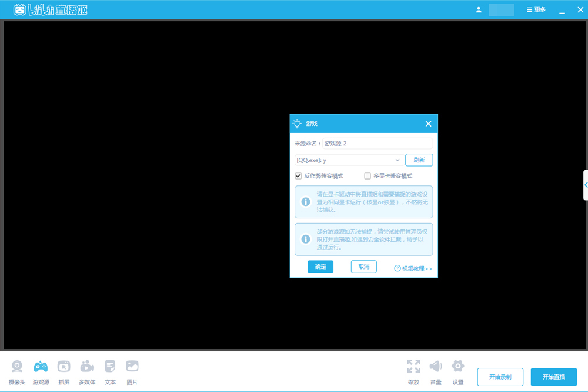588x392 pixels.
Task: Add a 图片 image source
Action: [x=132, y=371]
